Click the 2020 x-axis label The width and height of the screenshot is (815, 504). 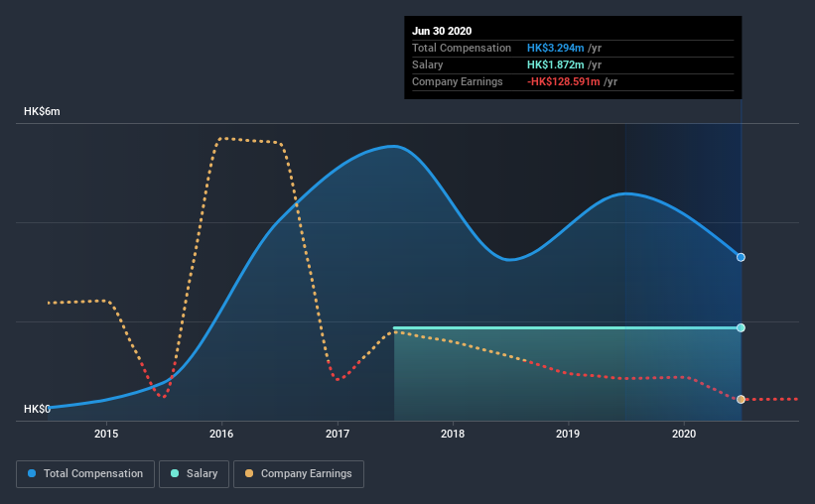tap(684, 434)
